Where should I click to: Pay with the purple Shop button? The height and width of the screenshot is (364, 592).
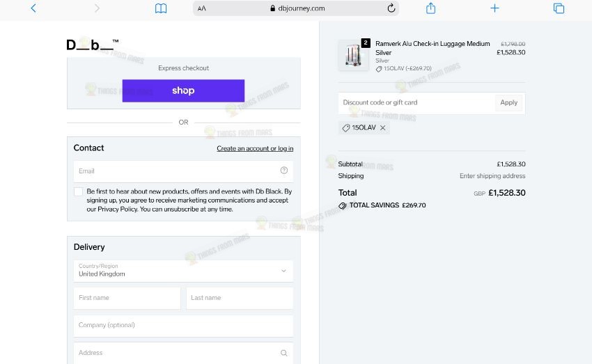pyautogui.click(x=183, y=90)
